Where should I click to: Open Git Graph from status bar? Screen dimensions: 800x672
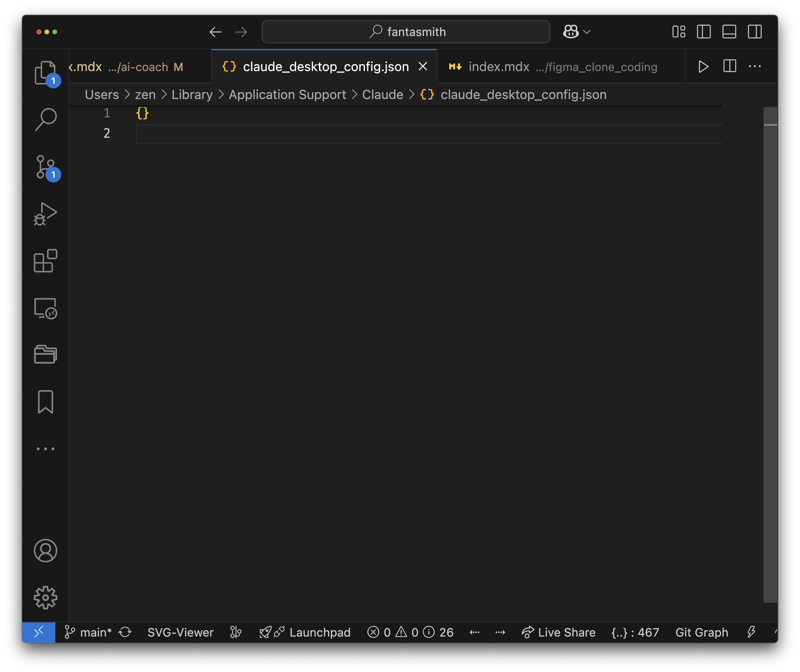click(702, 632)
